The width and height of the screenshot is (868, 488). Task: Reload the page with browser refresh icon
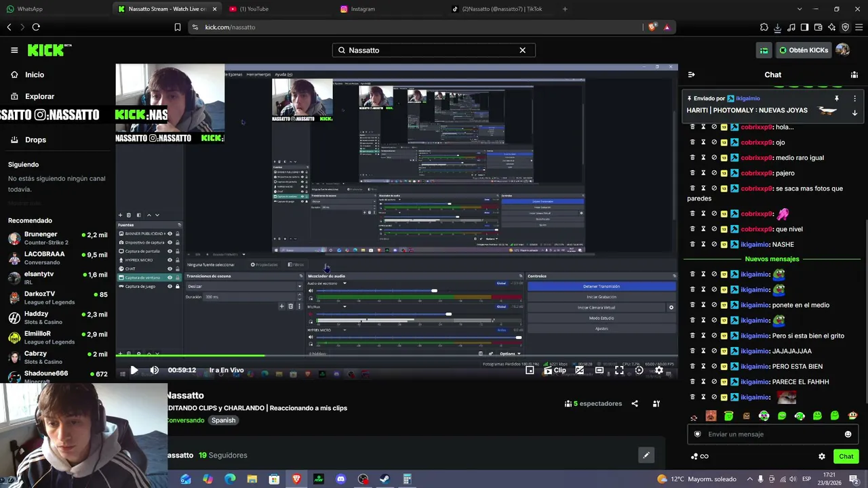tap(36, 27)
